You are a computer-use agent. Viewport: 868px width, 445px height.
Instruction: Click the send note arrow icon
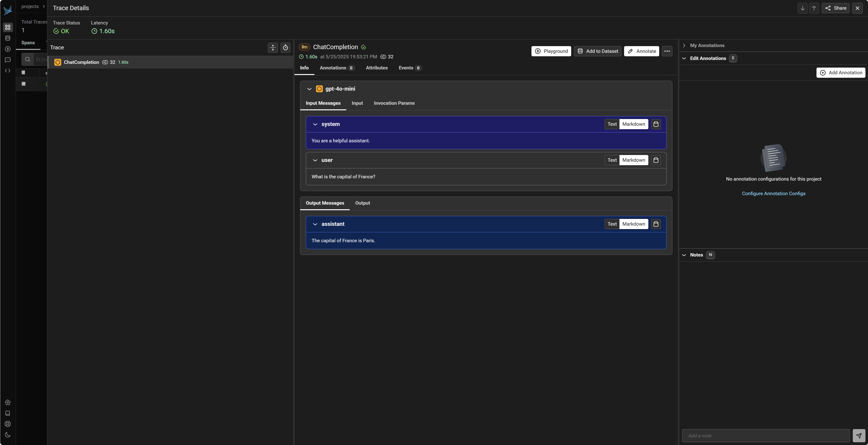[x=859, y=436]
